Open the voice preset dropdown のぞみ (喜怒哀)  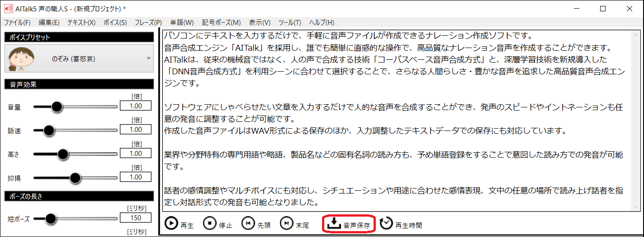click(79, 58)
